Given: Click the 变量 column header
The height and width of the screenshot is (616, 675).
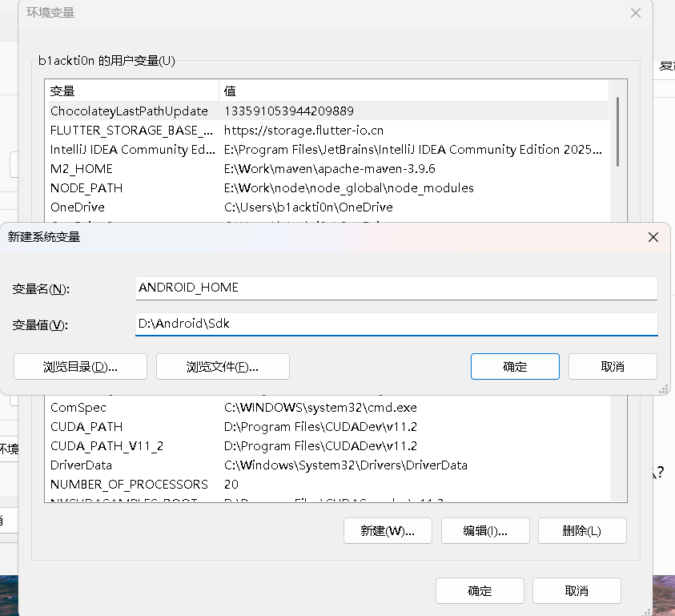Looking at the screenshot, I should click(132, 91).
